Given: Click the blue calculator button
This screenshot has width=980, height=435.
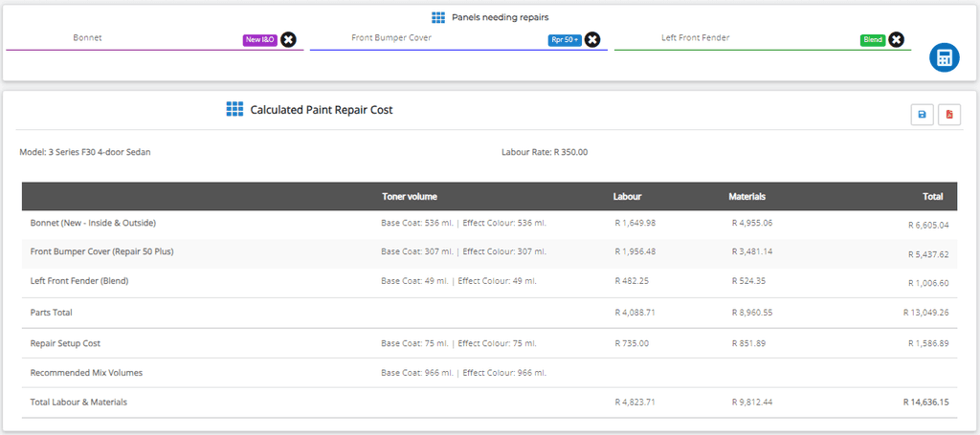Looking at the screenshot, I should pyautogui.click(x=944, y=57).
